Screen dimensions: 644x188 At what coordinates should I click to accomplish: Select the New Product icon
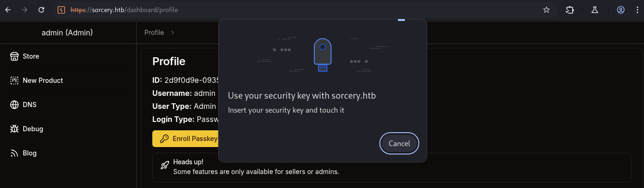(x=14, y=81)
